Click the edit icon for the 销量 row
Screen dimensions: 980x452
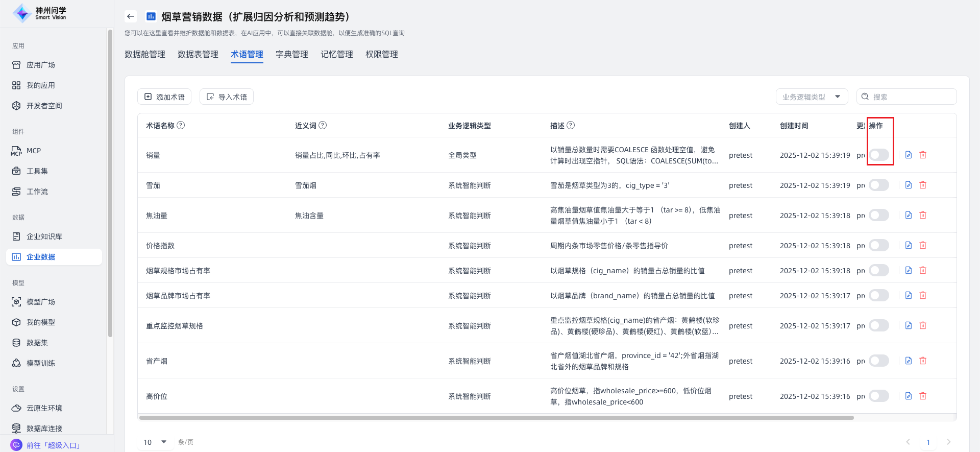909,155
